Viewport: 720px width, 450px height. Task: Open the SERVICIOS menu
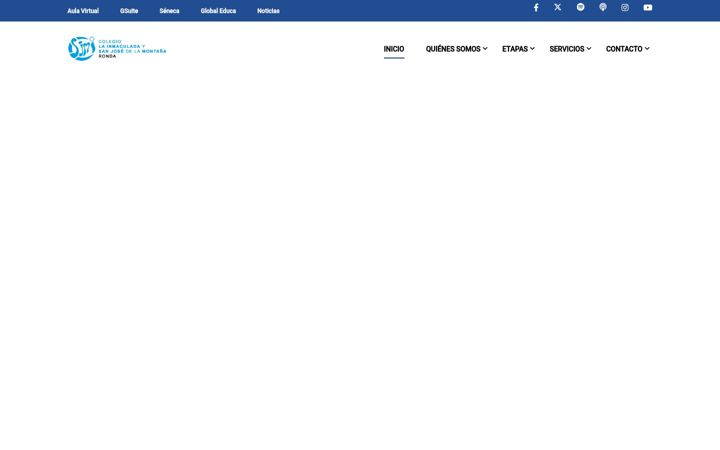[x=567, y=49]
